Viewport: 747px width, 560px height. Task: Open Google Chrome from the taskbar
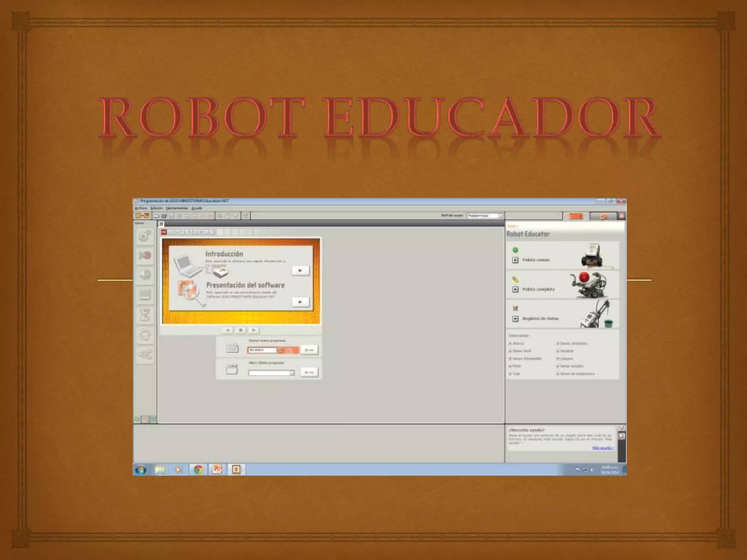point(198,469)
